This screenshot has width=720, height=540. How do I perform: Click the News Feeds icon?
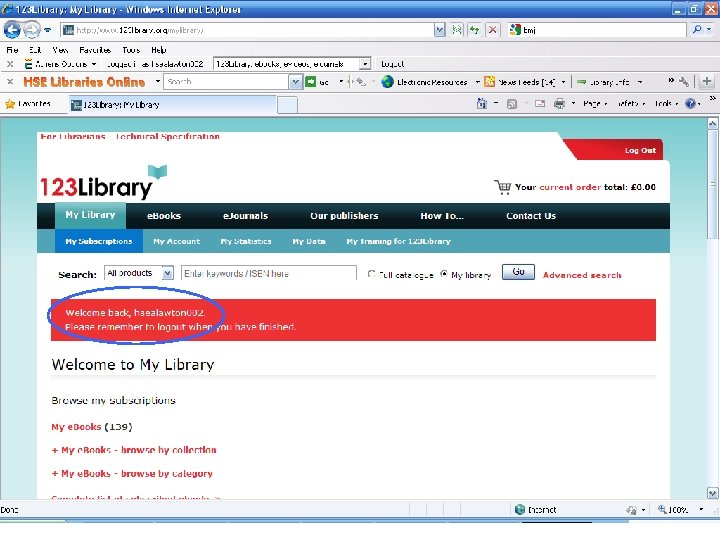click(489, 82)
